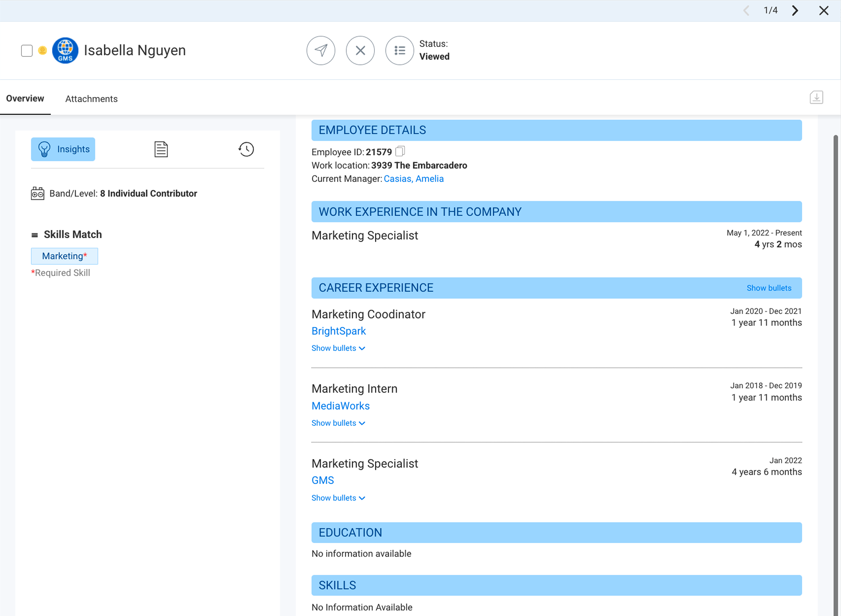This screenshot has height=616, width=841.
Task: Click the Work Experience in the Company header
Action: [x=556, y=212]
